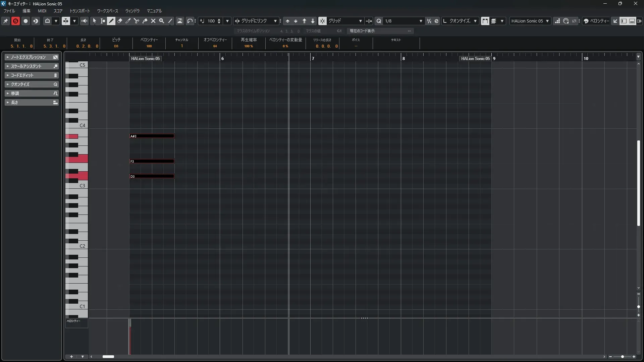Viewport: 644px width, 362px height.
Task: Toggle the Solo editor button
Action: point(15,21)
